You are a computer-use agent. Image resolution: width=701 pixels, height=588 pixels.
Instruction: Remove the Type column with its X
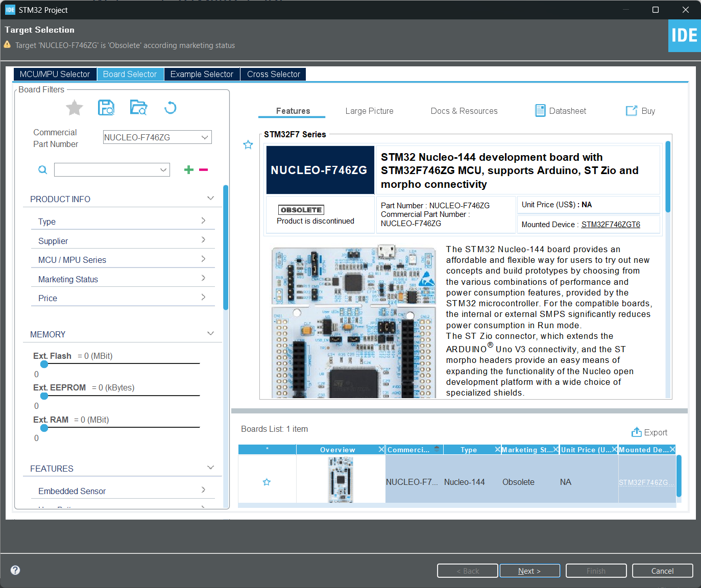point(498,449)
